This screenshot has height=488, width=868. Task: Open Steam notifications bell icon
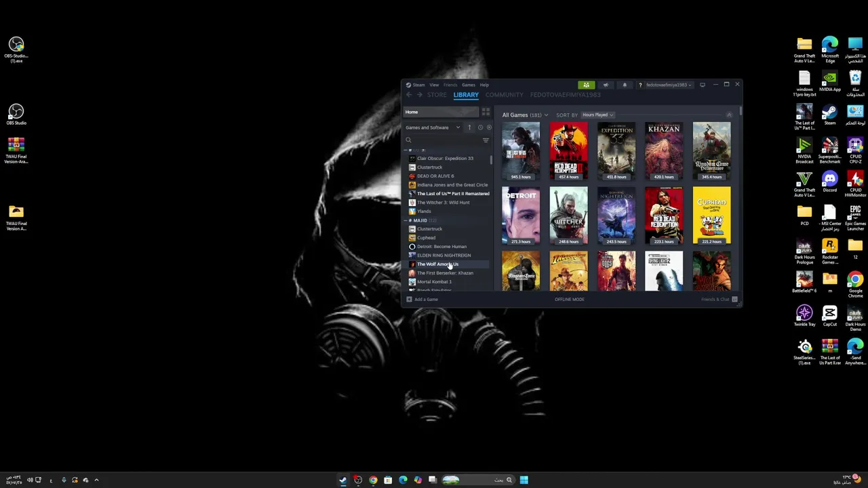pyautogui.click(x=625, y=85)
